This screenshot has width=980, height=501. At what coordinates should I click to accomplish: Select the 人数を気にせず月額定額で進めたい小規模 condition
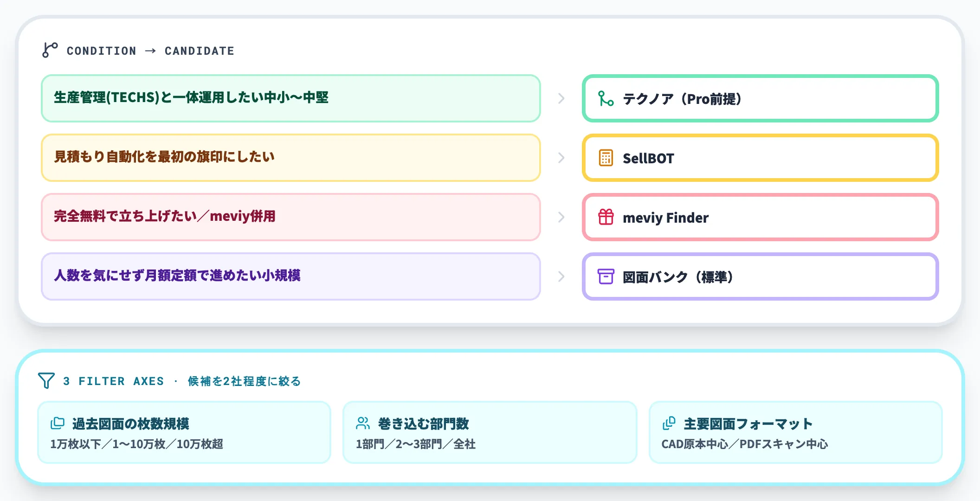291,276
